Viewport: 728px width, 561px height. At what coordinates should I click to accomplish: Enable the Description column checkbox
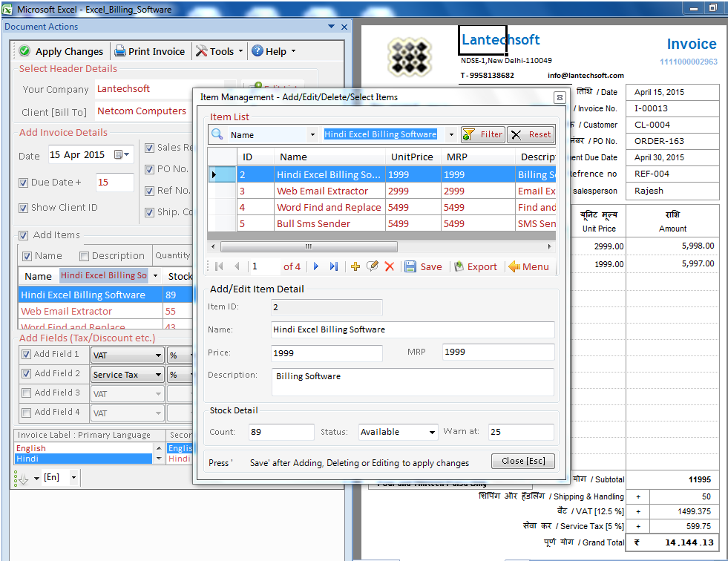click(x=84, y=256)
